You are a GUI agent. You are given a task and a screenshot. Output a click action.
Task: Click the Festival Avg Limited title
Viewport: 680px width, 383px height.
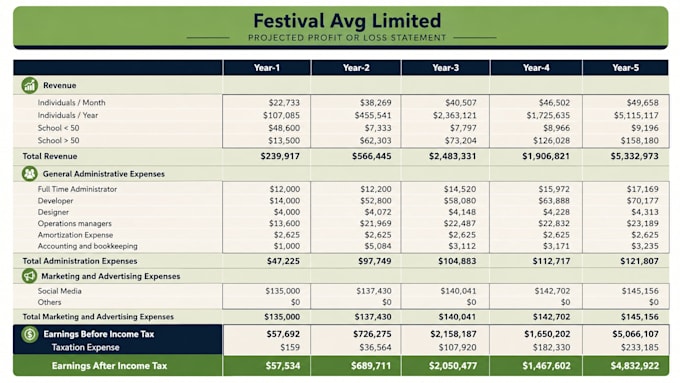pos(347,20)
